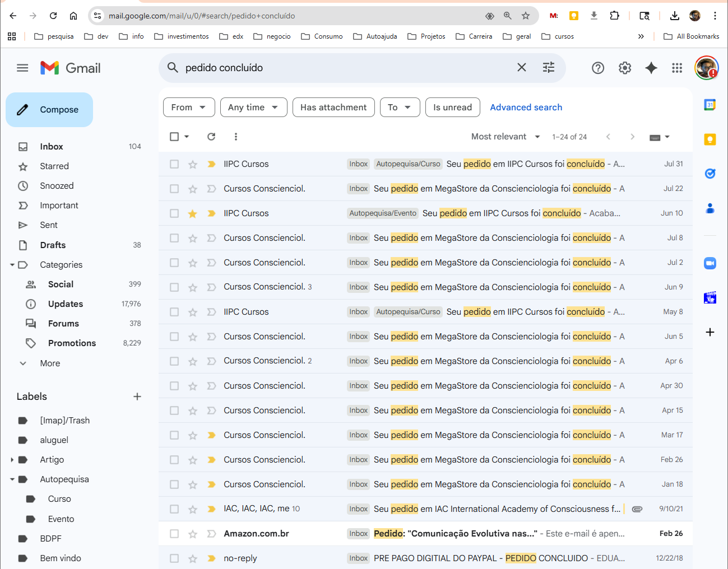Filter by Has attachment
This screenshot has width=728, height=569.
333,108
